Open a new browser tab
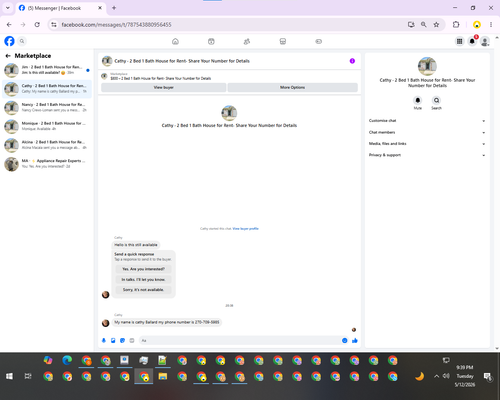This screenshot has height=400, width=500. coord(114,8)
